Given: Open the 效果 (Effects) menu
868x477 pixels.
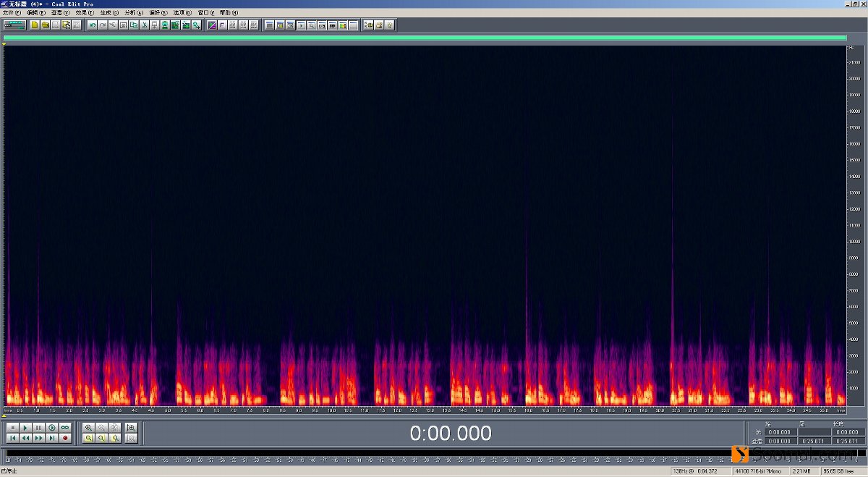Looking at the screenshot, I should tap(84, 13).
